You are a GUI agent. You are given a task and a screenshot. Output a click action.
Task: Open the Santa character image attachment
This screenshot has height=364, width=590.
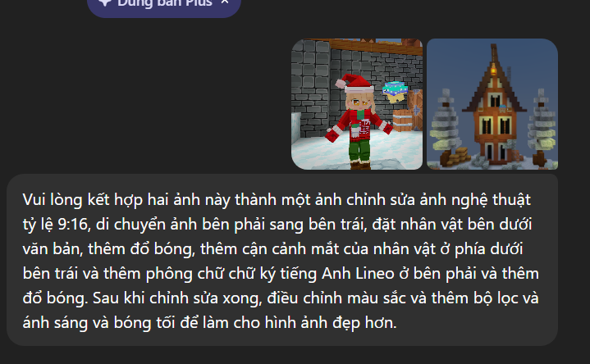[x=357, y=104]
